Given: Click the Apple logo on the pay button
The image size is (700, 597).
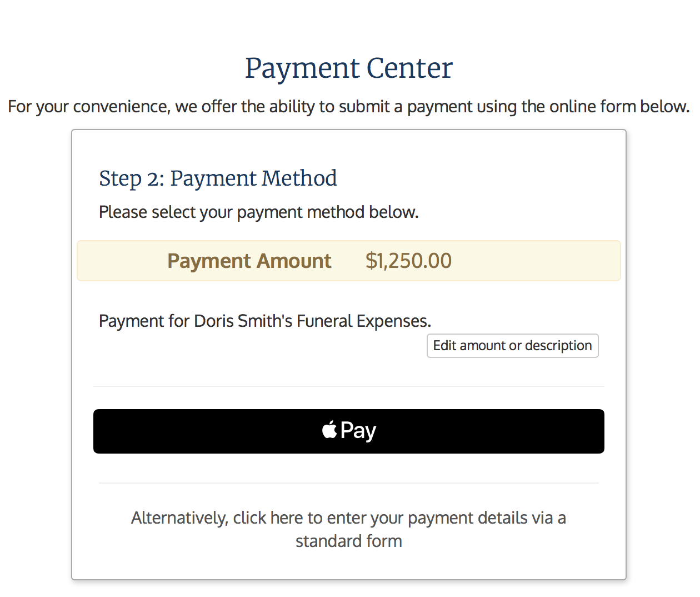Looking at the screenshot, I should click(x=329, y=430).
